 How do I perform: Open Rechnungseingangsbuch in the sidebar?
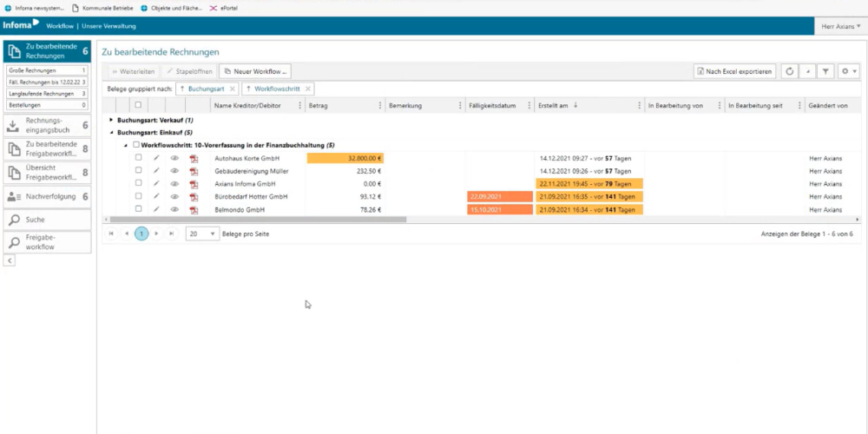47,125
